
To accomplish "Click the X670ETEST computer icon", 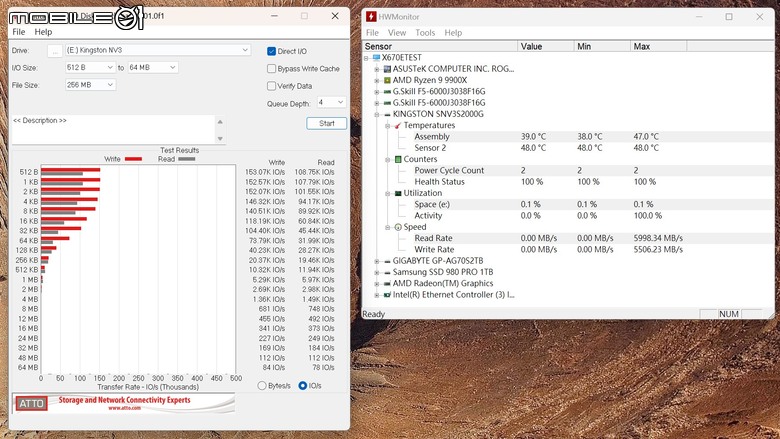I will point(376,58).
